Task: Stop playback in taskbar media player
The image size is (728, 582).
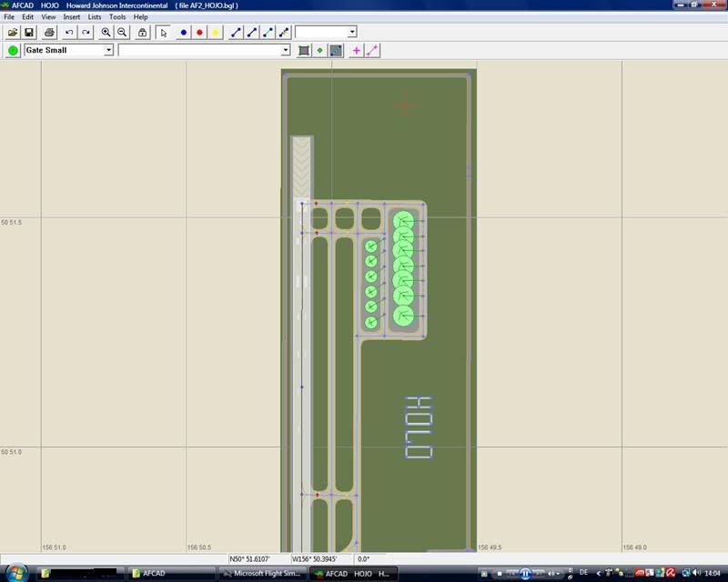Action: 500,574
